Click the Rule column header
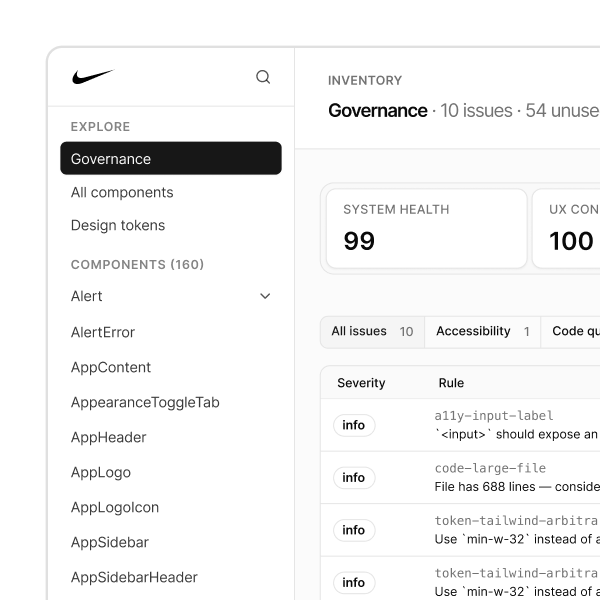600x600 pixels. 451,383
